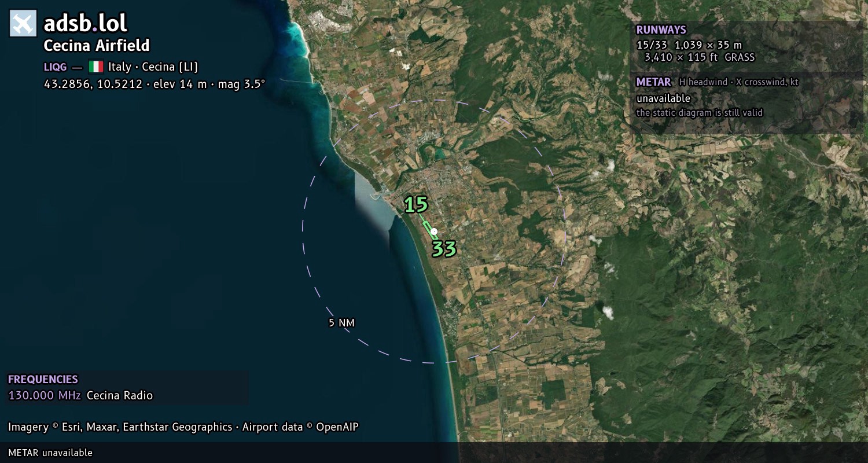The image size is (868, 463).
Task: Click the runway 33 label on map
Action: click(444, 249)
